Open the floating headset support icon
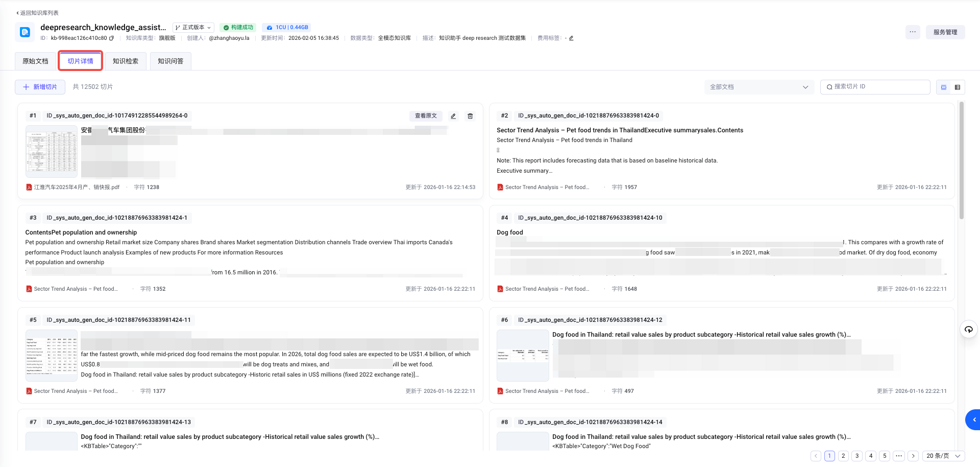The image size is (980, 467). point(969,330)
